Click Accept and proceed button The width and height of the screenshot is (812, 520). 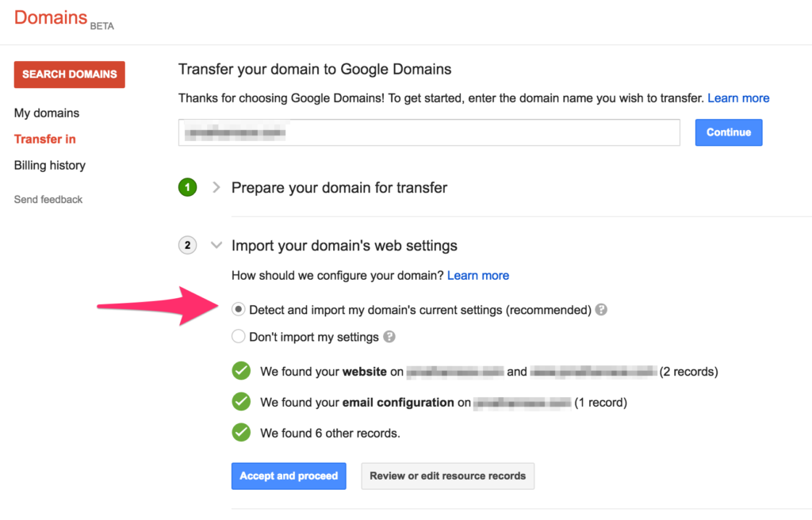tap(289, 476)
